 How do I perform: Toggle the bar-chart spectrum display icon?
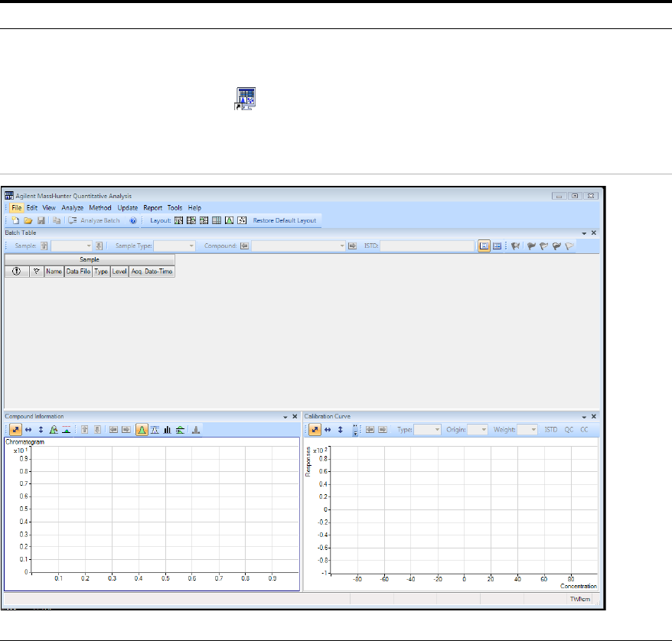167,429
